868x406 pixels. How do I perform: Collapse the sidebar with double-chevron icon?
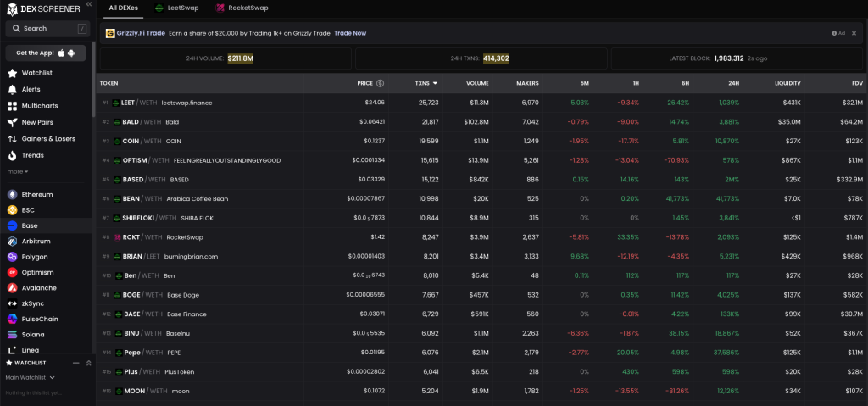click(88, 4)
